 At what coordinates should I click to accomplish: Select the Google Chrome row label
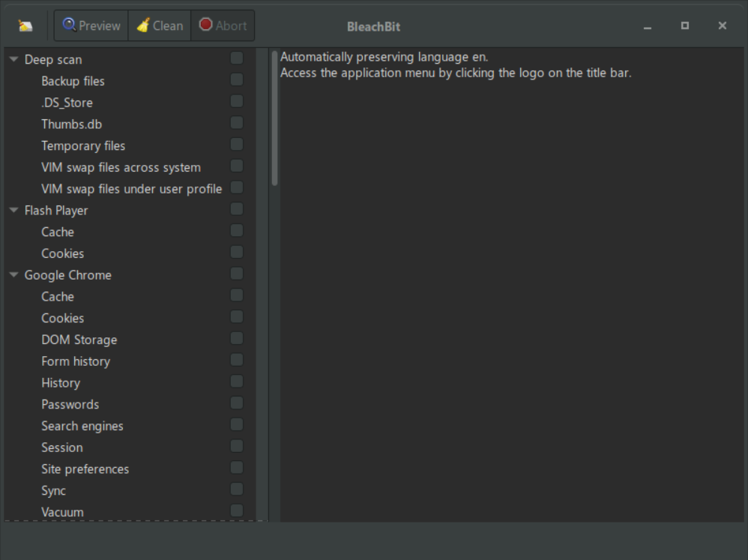[x=67, y=275]
